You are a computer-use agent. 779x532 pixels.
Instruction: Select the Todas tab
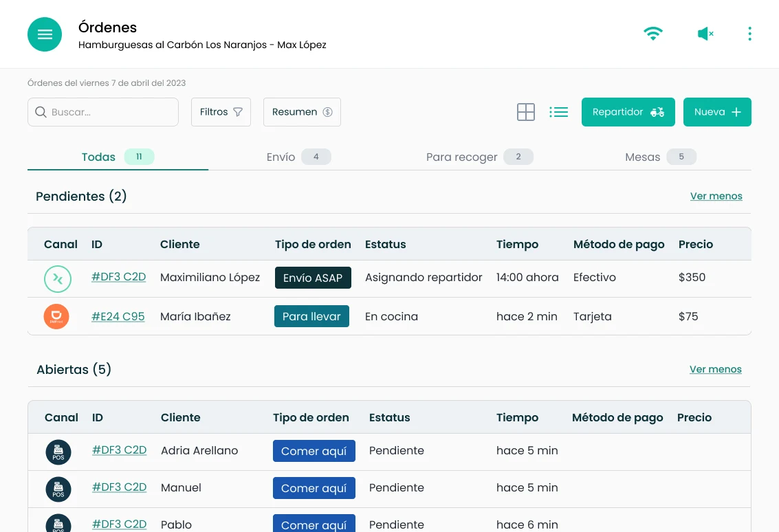coord(118,157)
